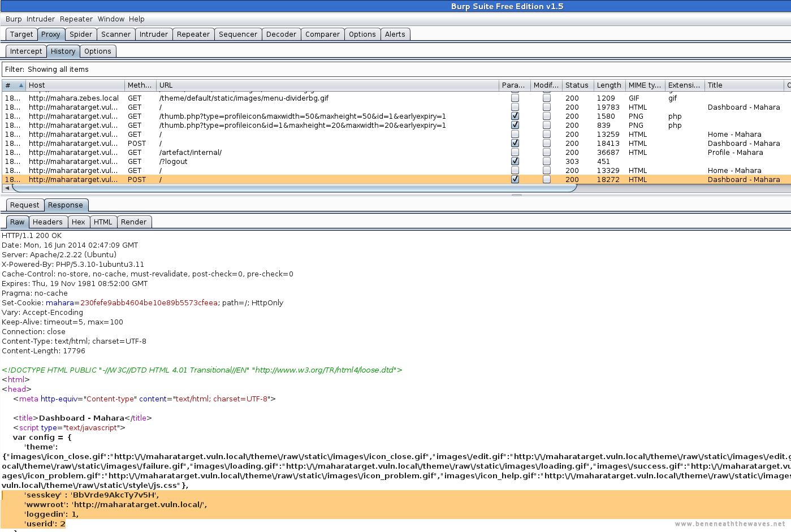
Task: Sort history by the # column
Action: point(14,85)
